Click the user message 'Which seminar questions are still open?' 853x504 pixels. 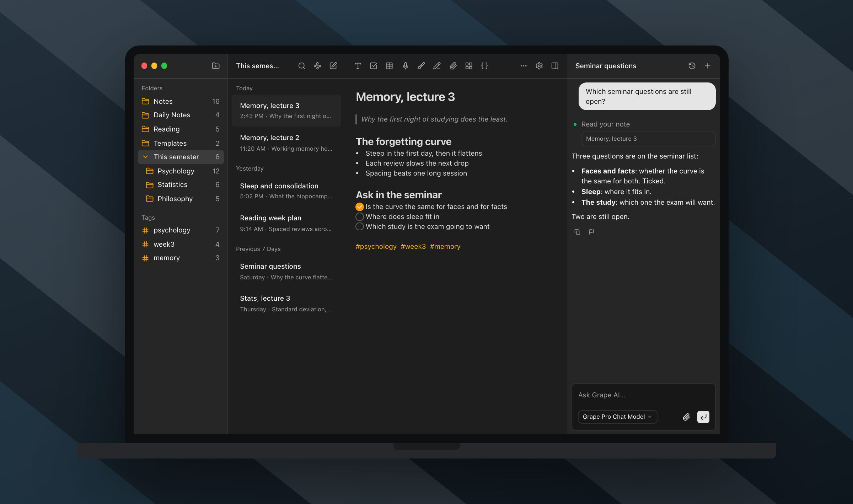[x=647, y=96]
